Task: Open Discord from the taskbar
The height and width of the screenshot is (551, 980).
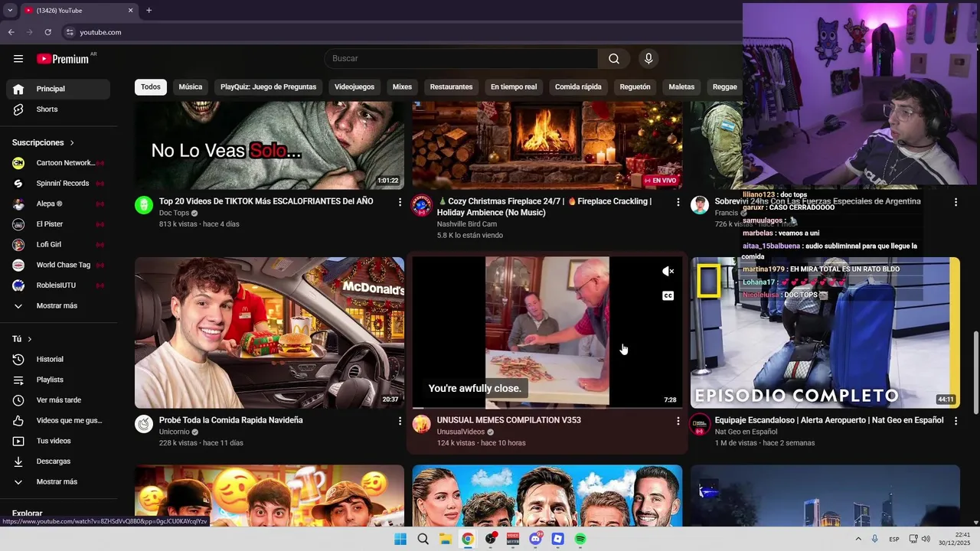Action: (535, 539)
